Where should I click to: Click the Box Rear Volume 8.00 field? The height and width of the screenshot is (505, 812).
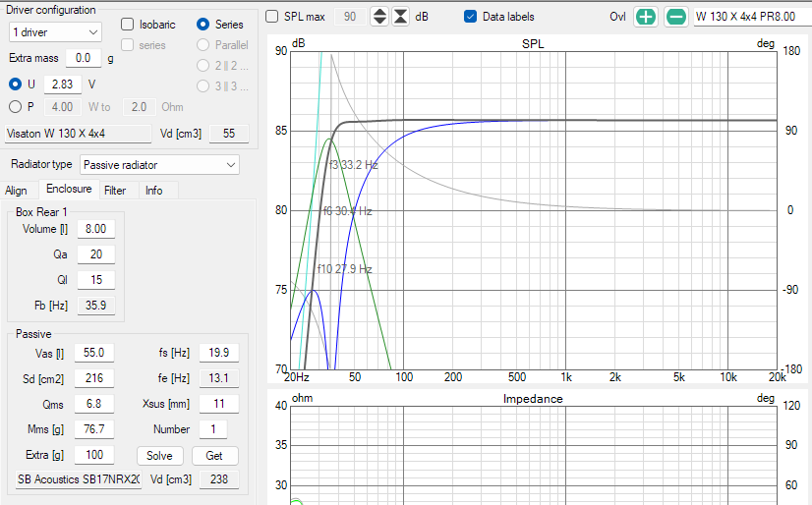tap(95, 229)
